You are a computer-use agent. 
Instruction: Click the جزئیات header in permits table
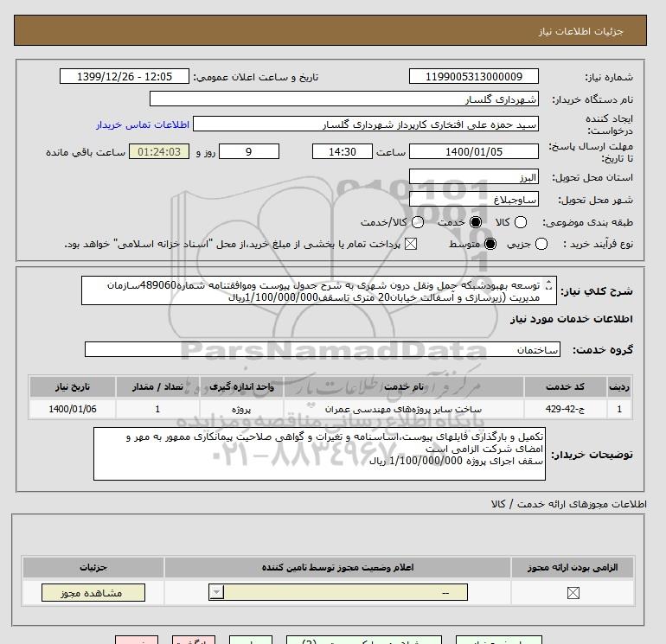[93, 567]
